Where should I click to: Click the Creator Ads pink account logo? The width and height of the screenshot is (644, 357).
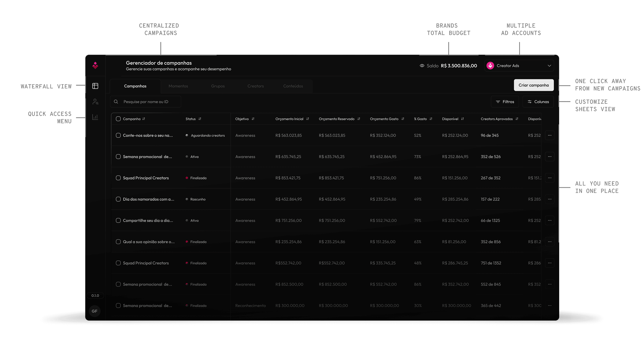pyautogui.click(x=490, y=66)
